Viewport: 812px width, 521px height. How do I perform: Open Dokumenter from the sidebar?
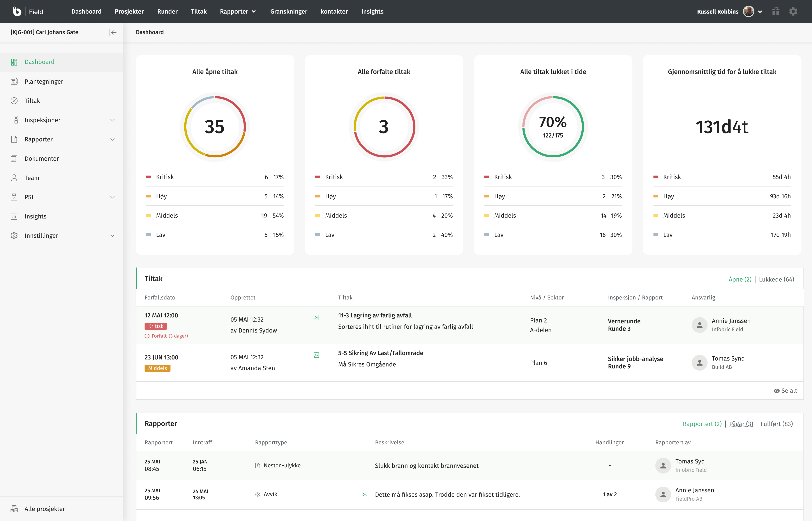click(42, 159)
